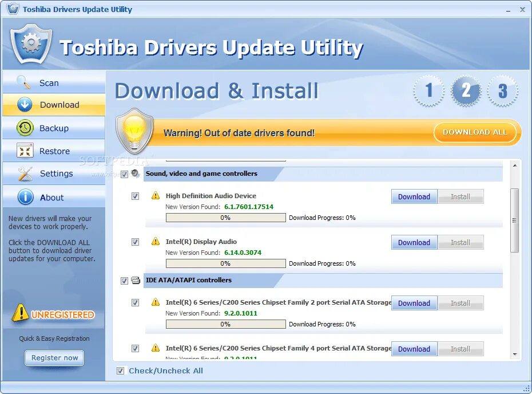The width and height of the screenshot is (532, 394).
Task: Click the title bar application icon
Action: pos(13,9)
